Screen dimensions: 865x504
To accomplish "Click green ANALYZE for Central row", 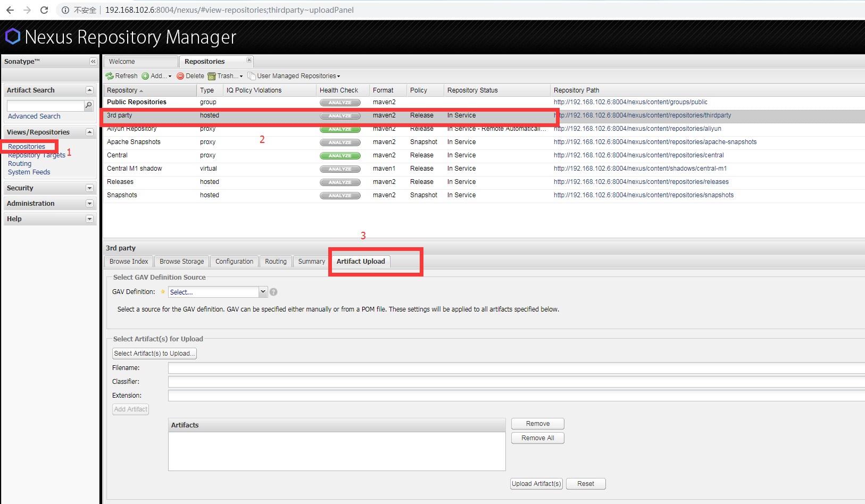I will pos(340,156).
